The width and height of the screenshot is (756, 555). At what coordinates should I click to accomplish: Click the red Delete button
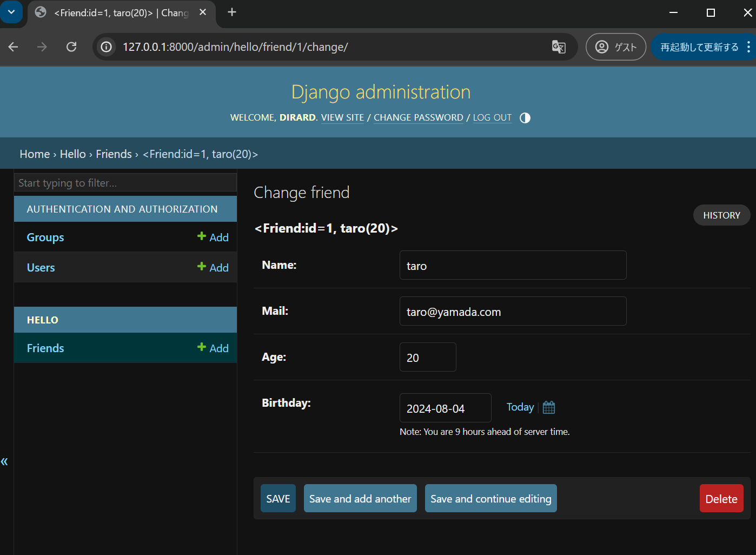pos(721,498)
